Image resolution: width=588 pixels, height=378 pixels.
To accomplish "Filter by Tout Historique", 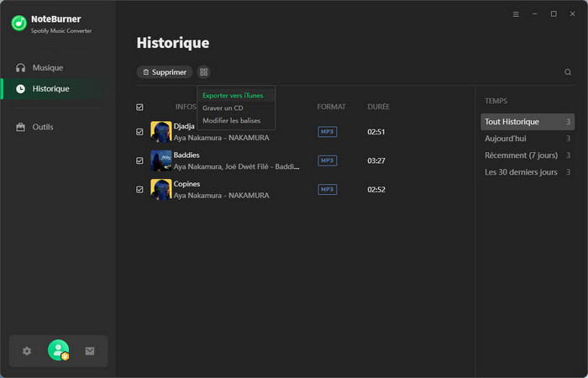I will pyautogui.click(x=528, y=122).
